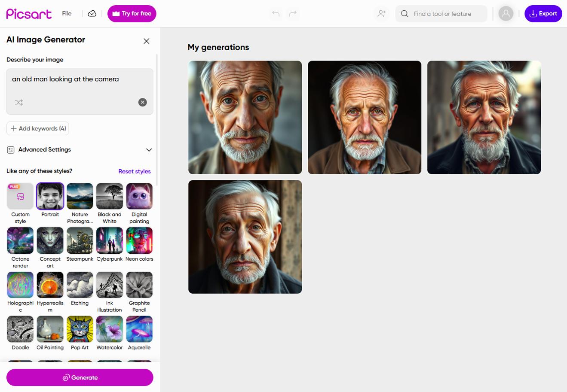Click Reset styles

pos(134,171)
